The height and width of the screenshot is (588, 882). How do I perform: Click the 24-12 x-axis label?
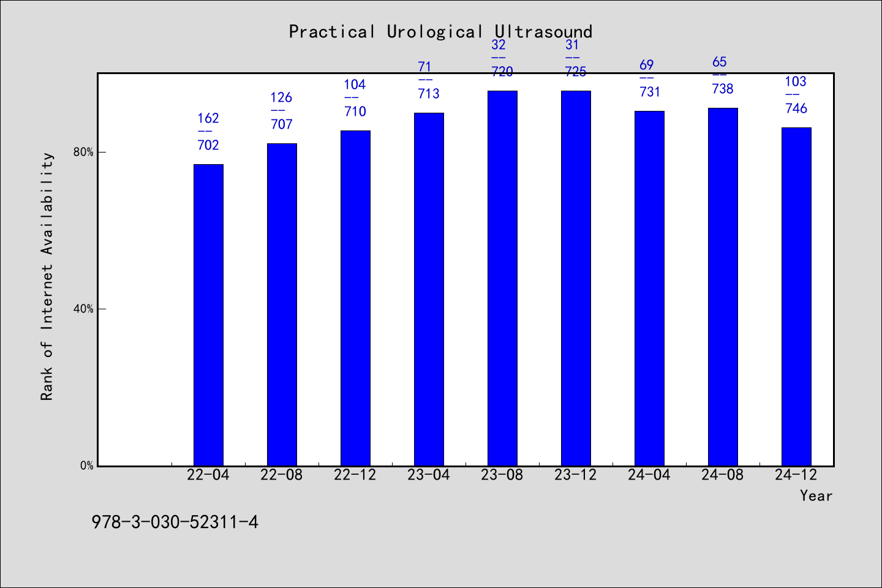pos(796,475)
